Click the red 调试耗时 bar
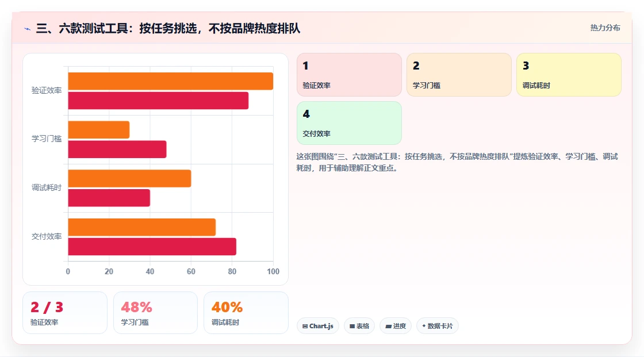This screenshot has width=644, height=357. tap(109, 198)
